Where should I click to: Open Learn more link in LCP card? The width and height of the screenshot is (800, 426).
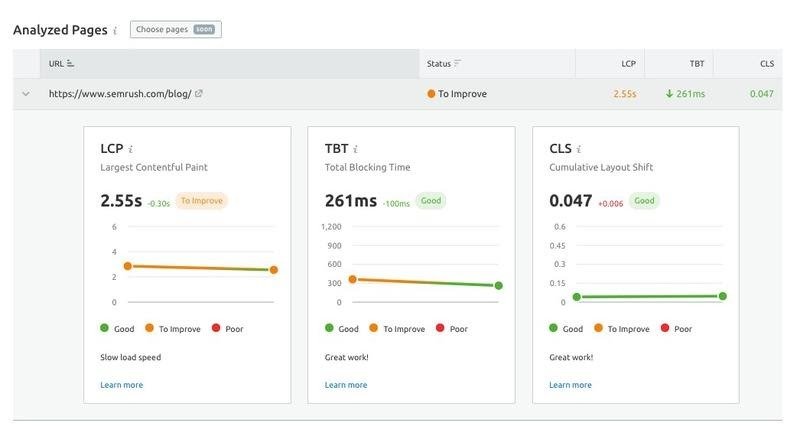pos(121,385)
